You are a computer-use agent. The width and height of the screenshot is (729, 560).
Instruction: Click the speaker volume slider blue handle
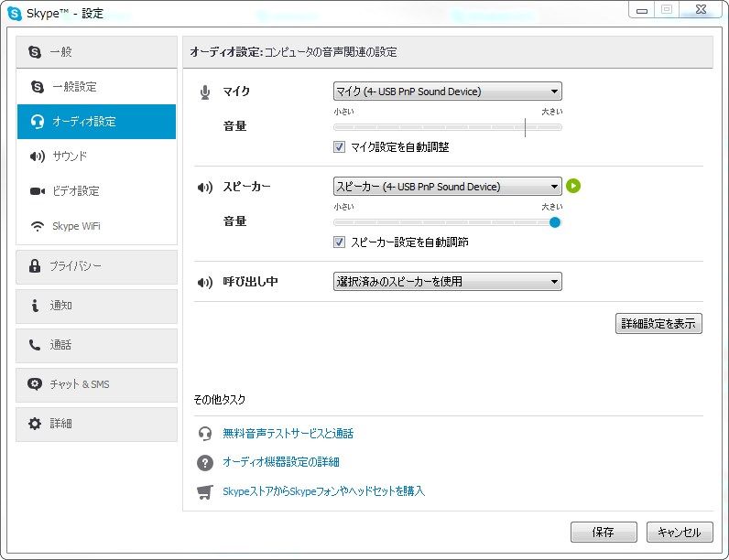tap(555, 222)
